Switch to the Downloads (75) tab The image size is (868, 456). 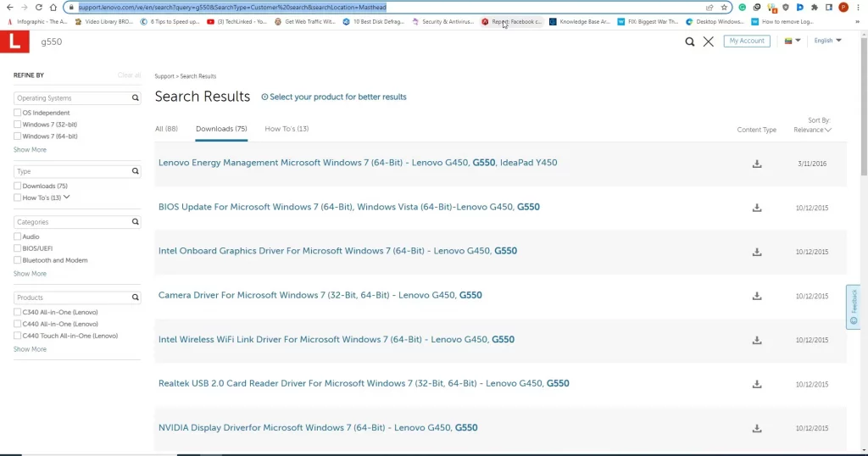tap(221, 129)
